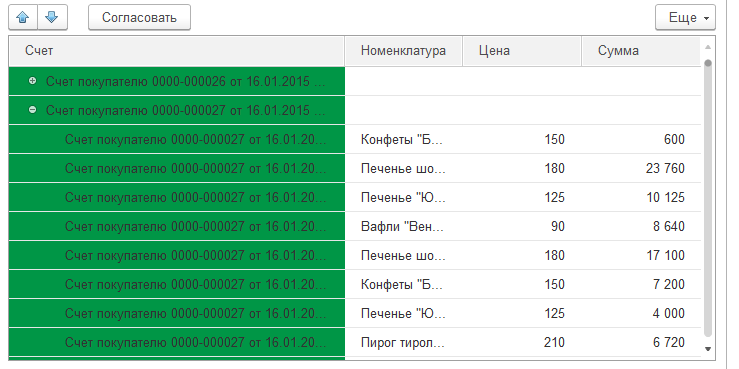Open the Еще dropdown menu
The height and width of the screenshot is (369, 739).
685,17
